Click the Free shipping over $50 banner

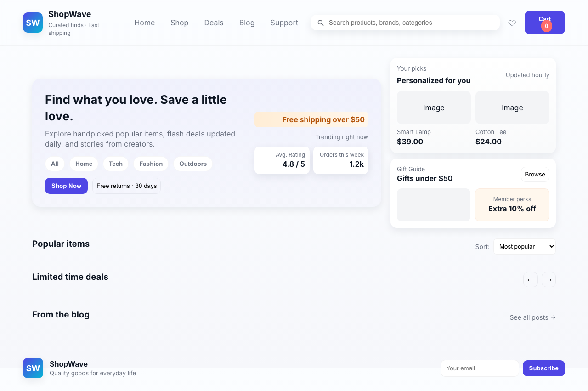click(311, 119)
